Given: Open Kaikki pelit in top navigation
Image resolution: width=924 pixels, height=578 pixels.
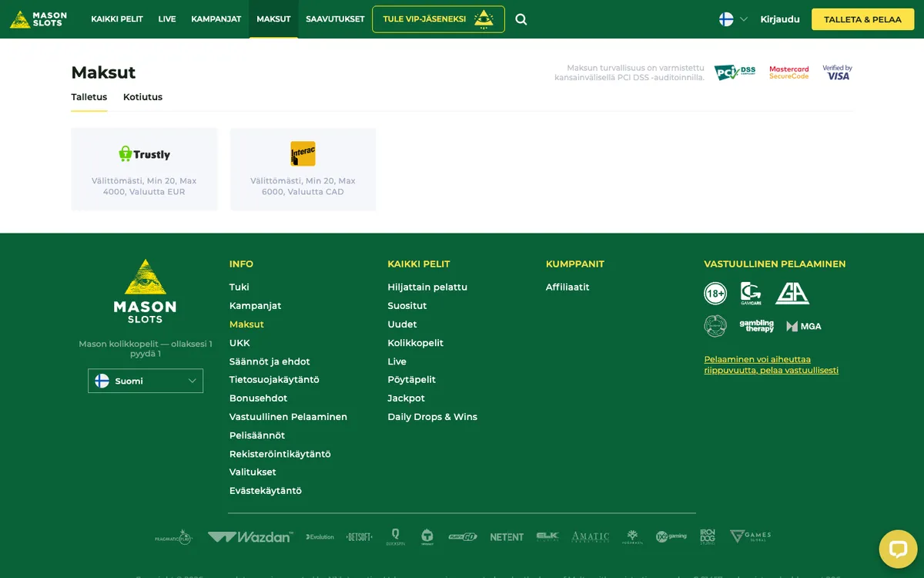Looking at the screenshot, I should [117, 19].
